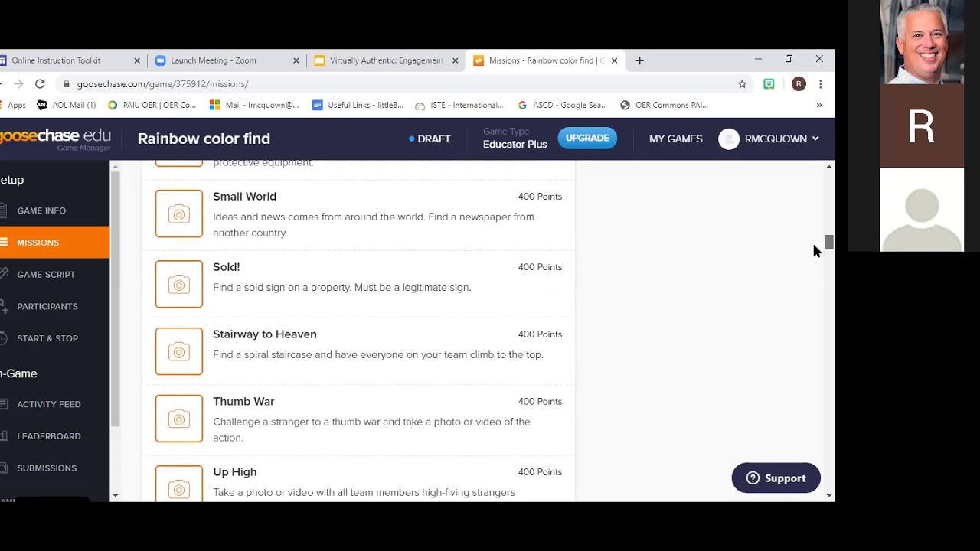Click the Stairway to Heaven mission title
The width and height of the screenshot is (980, 551).
(265, 334)
